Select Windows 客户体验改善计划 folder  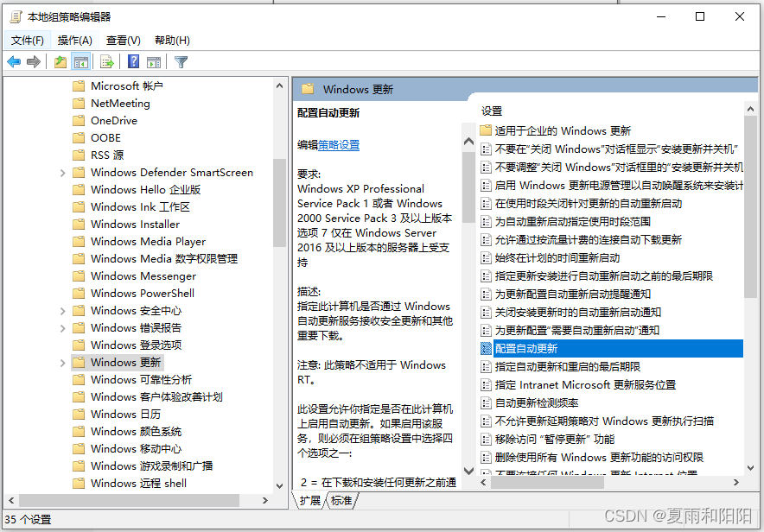[157, 396]
